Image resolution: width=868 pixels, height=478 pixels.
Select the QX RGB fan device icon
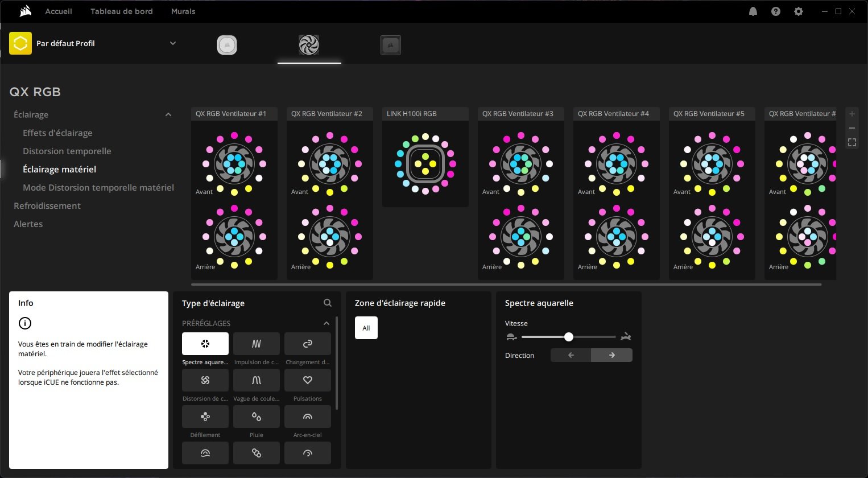tap(309, 45)
